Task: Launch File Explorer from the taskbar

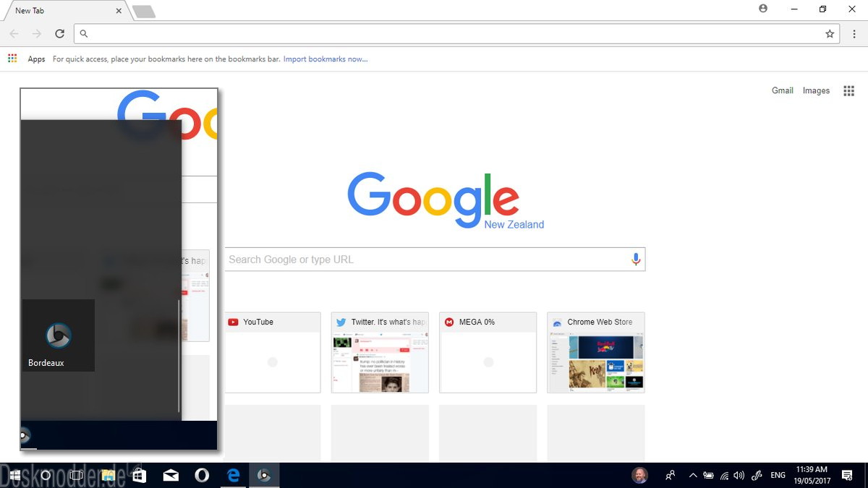Action: click(x=108, y=475)
